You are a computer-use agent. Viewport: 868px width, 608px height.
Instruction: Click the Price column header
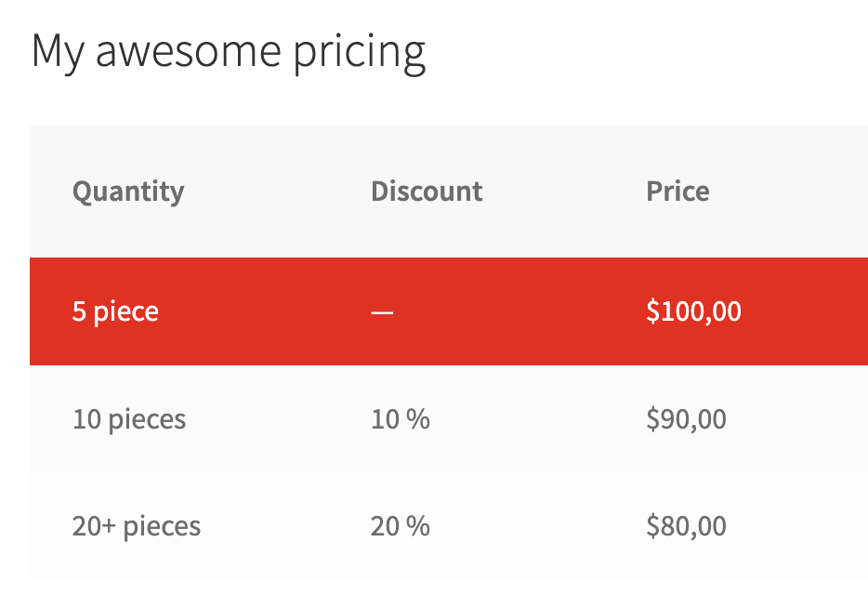pos(677,192)
